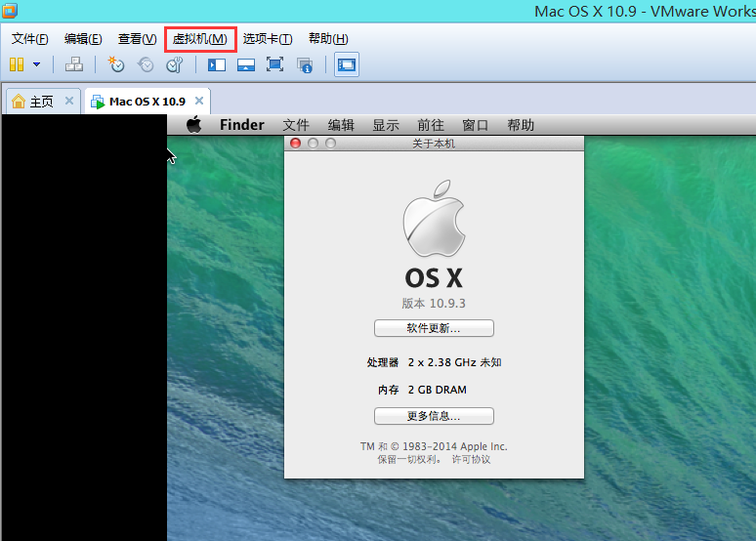This screenshot has height=541, width=756.
Task: Enter full screen mode icon
Action: pos(274,64)
